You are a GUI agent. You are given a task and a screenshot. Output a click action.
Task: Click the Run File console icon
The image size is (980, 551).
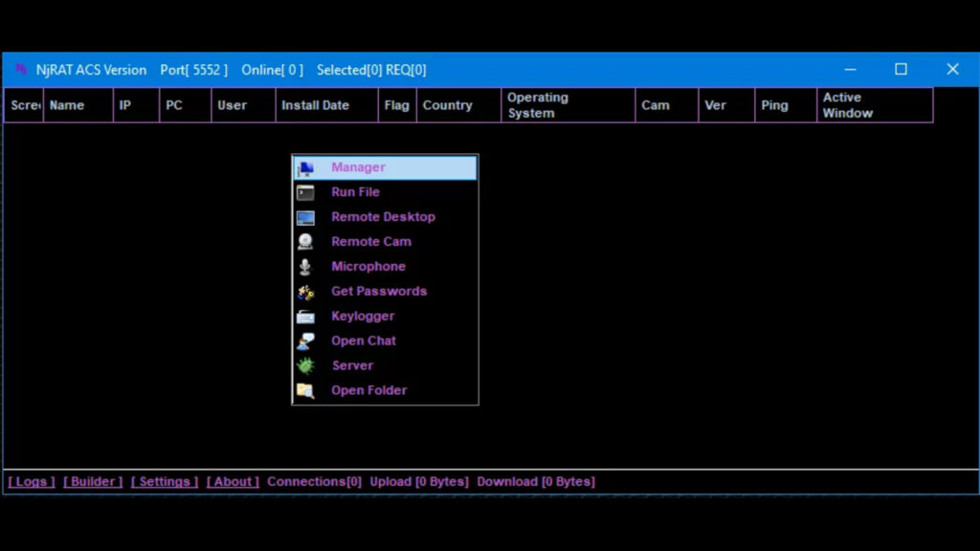305,192
